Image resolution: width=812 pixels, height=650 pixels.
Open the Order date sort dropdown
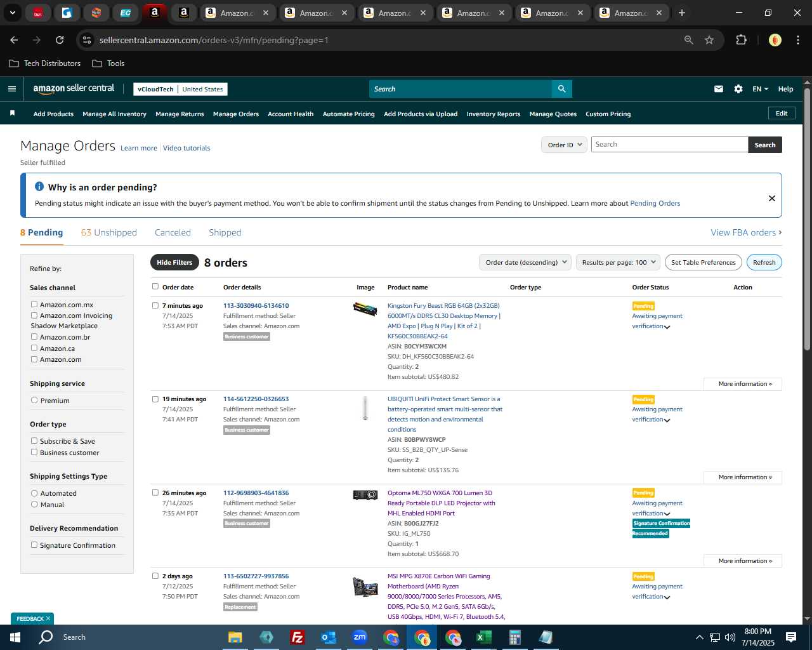tap(525, 262)
